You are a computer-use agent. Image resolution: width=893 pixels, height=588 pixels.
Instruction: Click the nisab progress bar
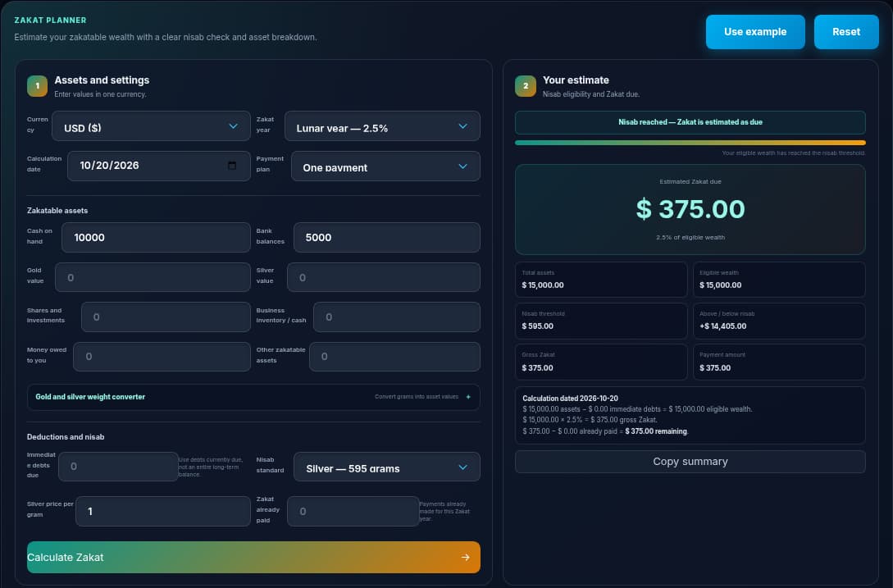pyautogui.click(x=690, y=143)
